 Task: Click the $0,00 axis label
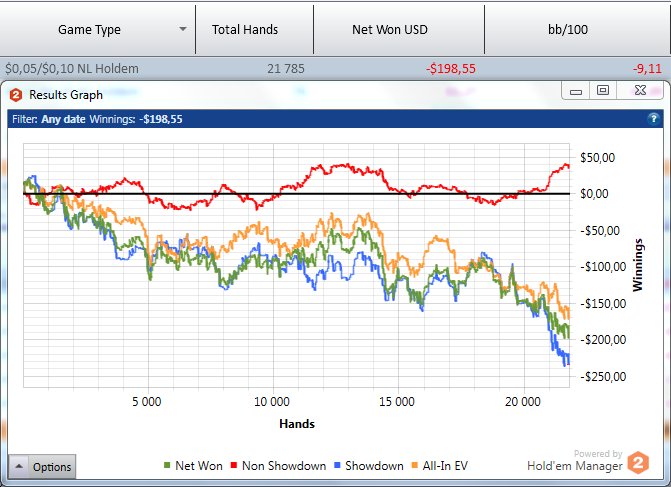coord(594,193)
